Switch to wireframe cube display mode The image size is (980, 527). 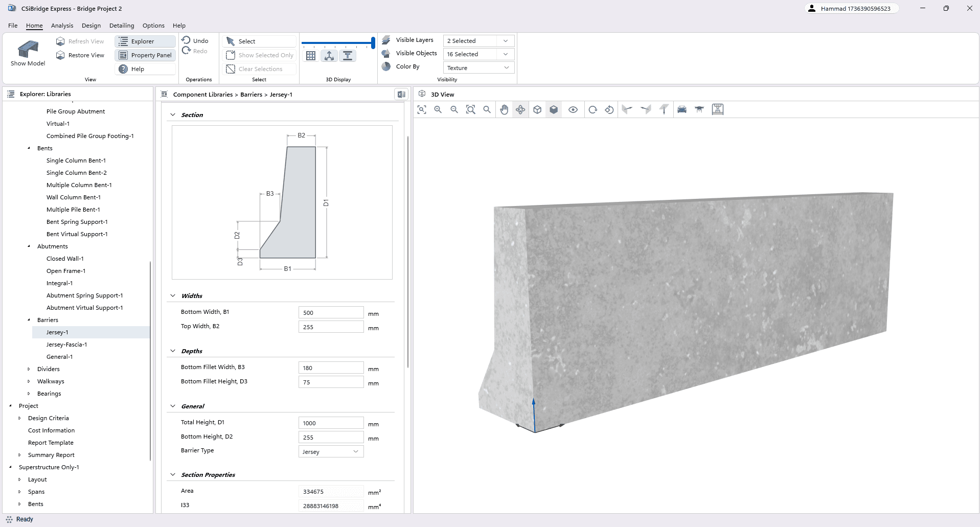537,109
